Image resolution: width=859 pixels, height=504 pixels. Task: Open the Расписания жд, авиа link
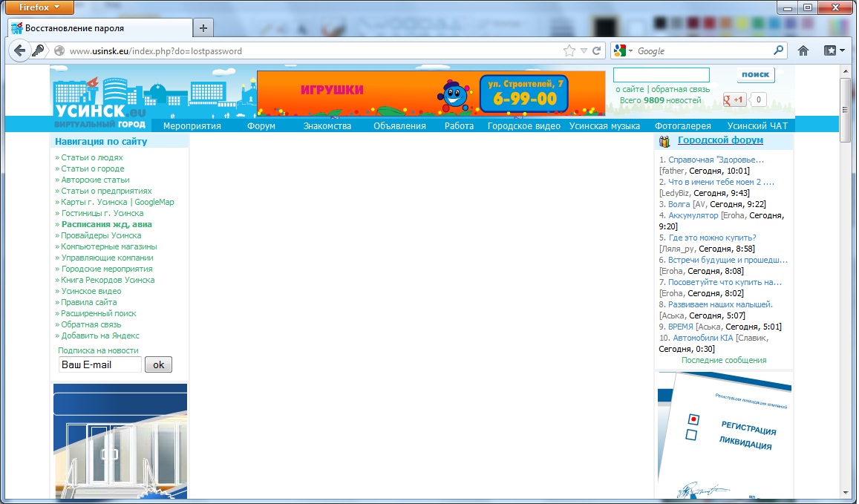pyautogui.click(x=106, y=224)
